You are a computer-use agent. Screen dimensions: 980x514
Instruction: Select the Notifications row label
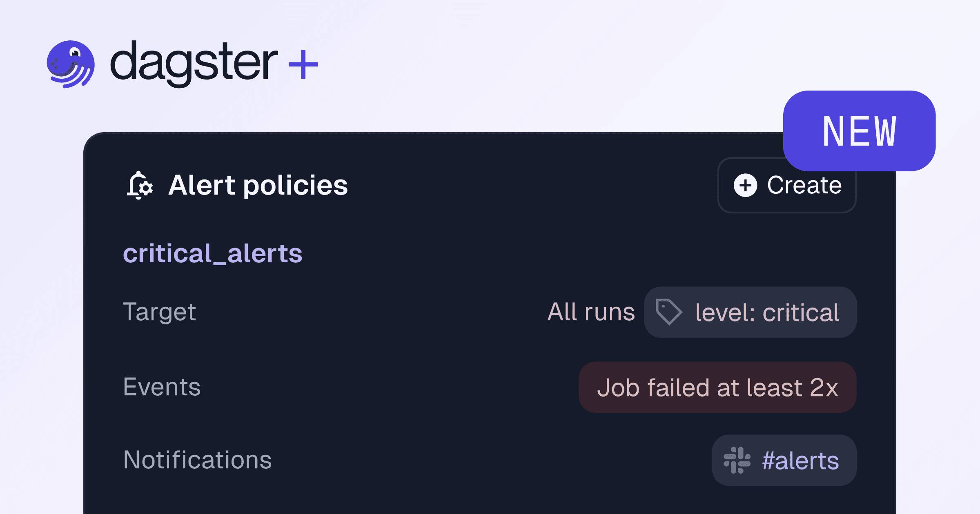(197, 460)
